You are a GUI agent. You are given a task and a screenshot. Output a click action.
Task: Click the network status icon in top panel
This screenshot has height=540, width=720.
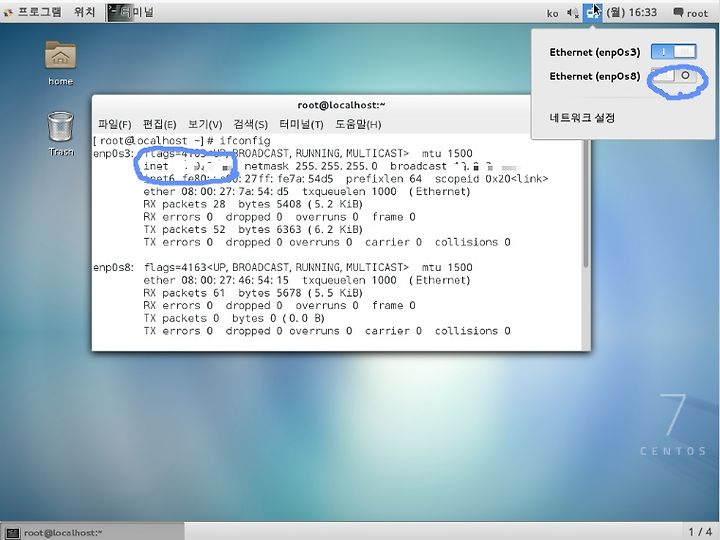click(x=592, y=12)
